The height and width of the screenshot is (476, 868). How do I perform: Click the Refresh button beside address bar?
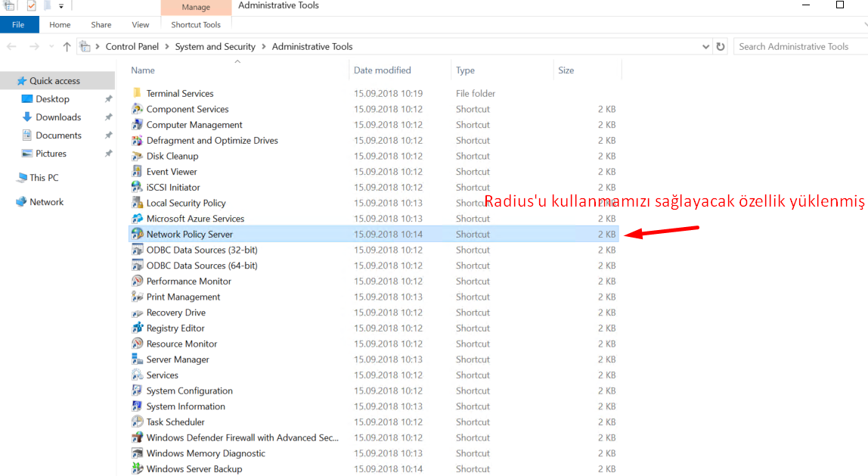click(721, 47)
